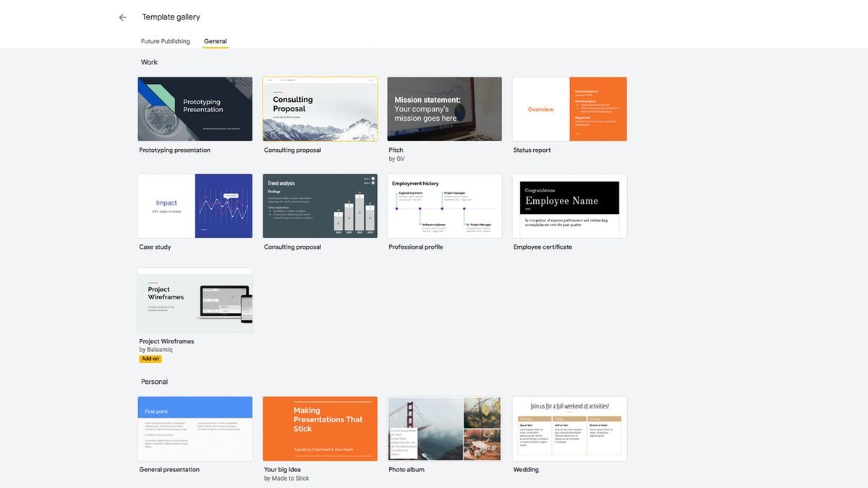This screenshot has height=488, width=868.
Task: Open the Wedding weekend activities template
Action: (569, 428)
